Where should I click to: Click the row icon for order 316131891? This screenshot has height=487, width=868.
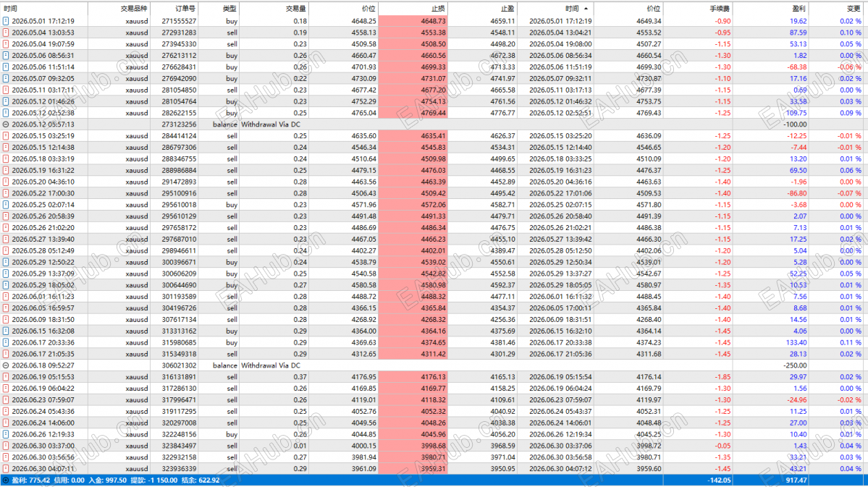coord(6,377)
